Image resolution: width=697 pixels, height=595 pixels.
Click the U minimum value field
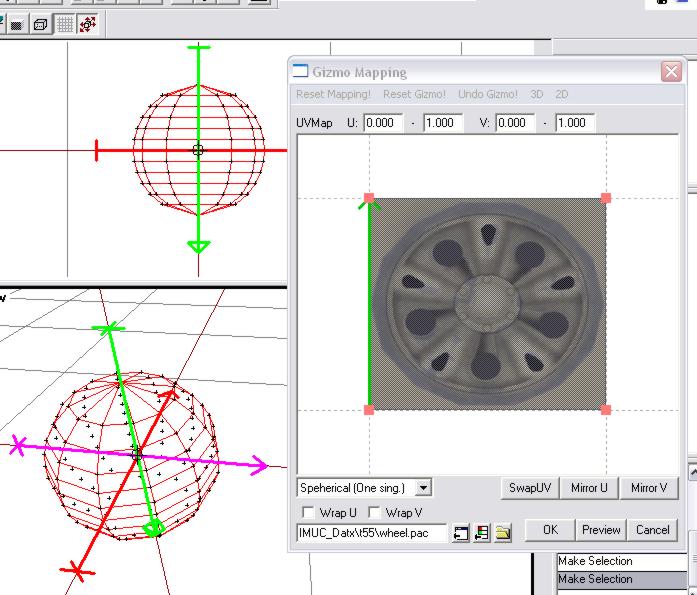(383, 123)
